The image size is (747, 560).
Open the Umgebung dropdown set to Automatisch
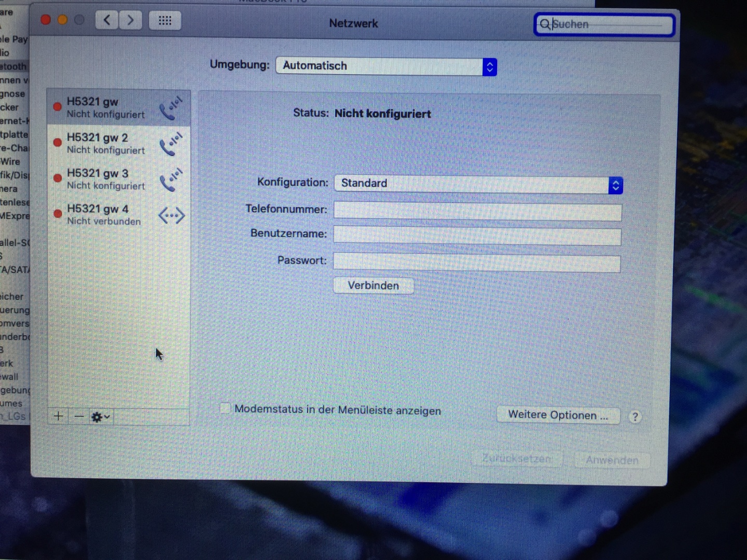coord(386,66)
